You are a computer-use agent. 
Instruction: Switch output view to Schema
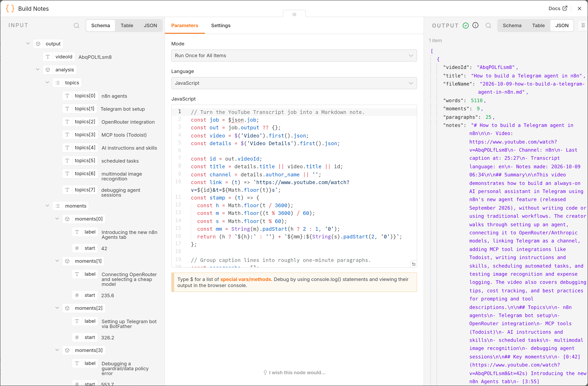point(512,26)
